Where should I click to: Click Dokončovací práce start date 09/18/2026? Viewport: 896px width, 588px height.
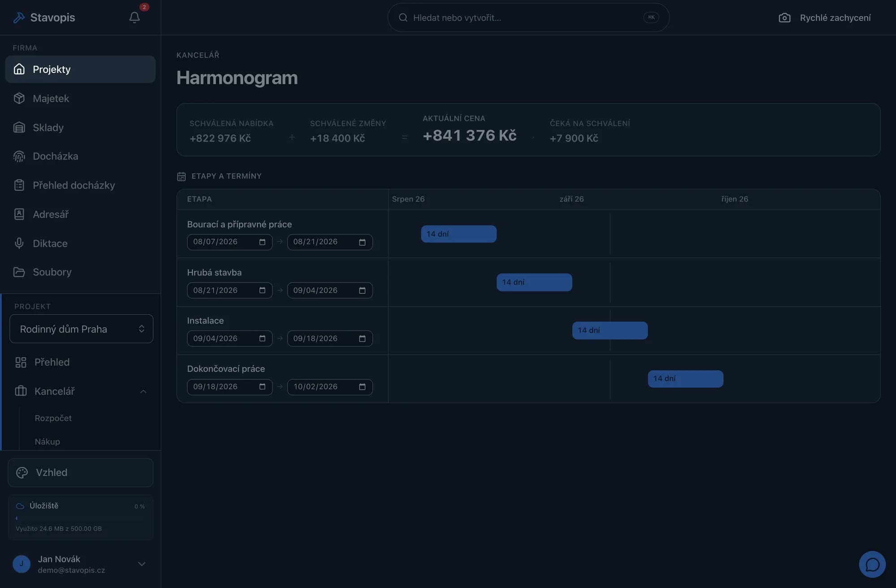click(x=229, y=387)
